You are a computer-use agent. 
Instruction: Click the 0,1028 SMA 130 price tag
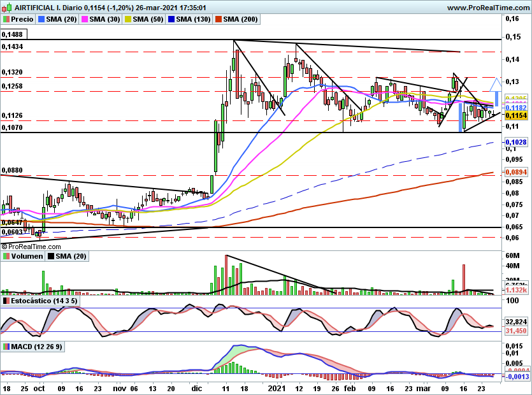tap(515, 142)
